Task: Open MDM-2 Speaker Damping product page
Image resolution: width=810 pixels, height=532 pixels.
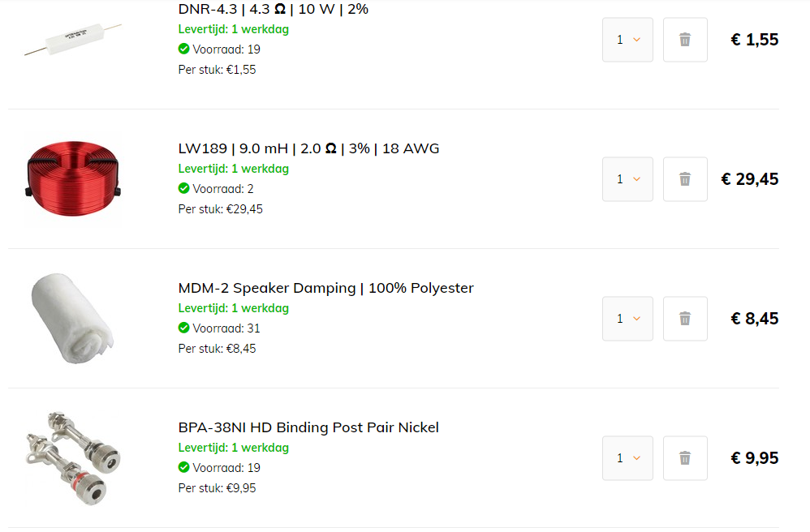Action: 326,288
